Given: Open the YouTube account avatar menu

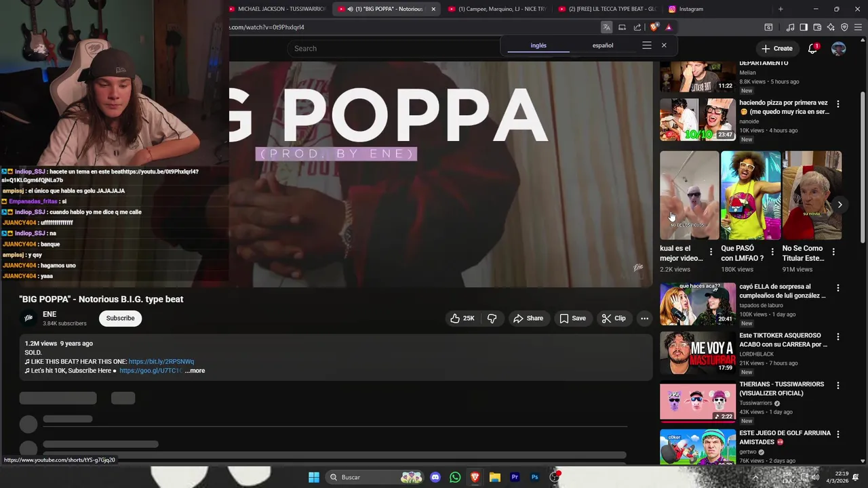Looking at the screenshot, I should tap(839, 49).
